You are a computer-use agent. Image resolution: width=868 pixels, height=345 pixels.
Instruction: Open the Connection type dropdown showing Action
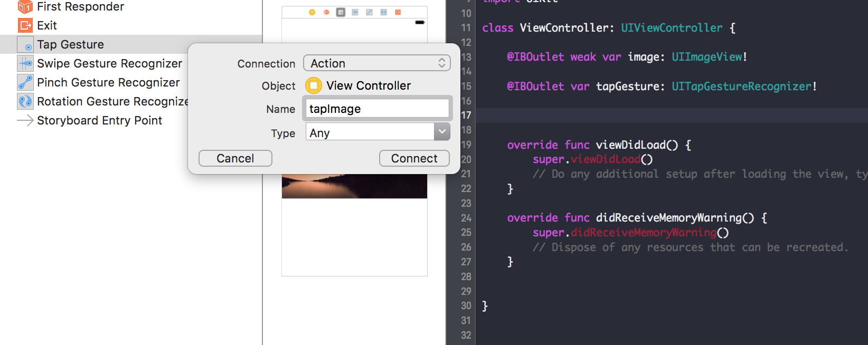click(x=376, y=63)
